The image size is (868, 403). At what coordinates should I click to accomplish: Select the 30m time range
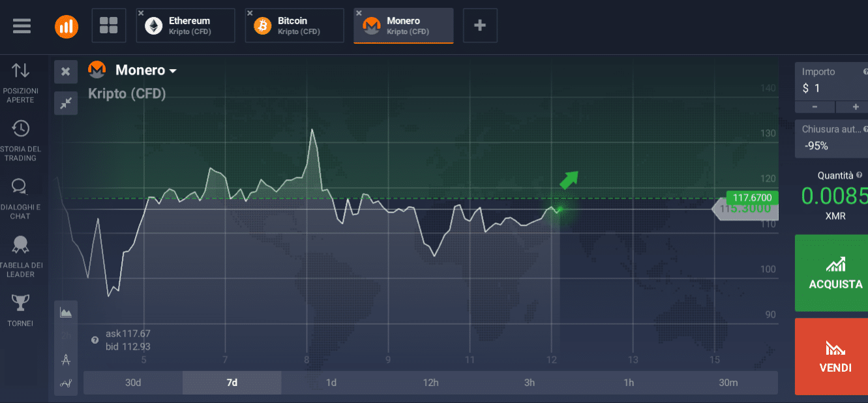click(x=728, y=383)
